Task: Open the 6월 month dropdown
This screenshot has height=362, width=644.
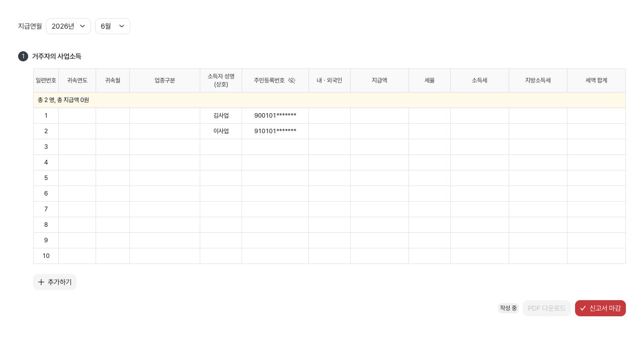Action: (113, 26)
